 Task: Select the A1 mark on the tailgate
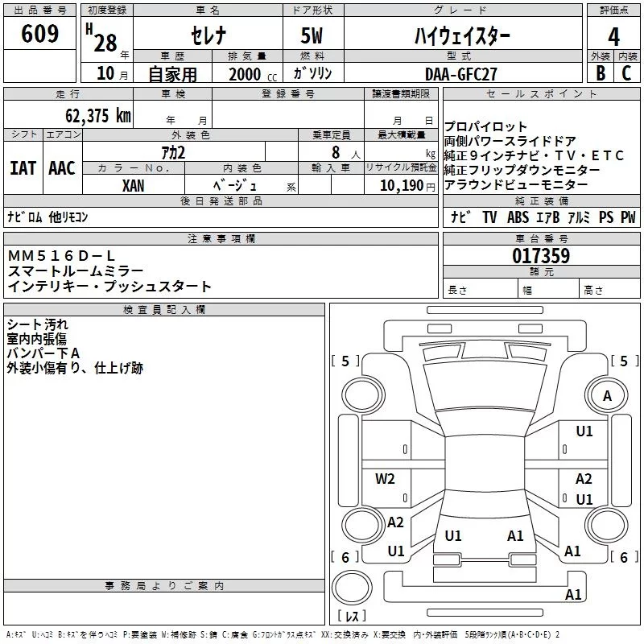(x=515, y=535)
